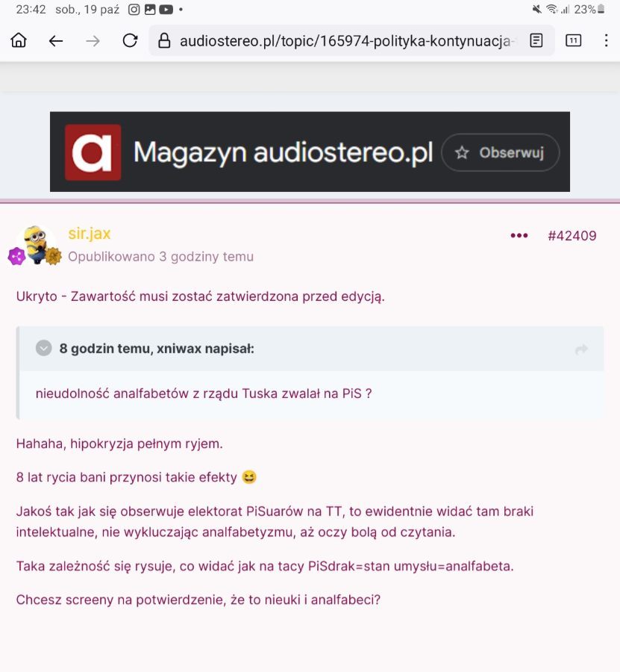Click the padlock site security icon

[x=164, y=41]
